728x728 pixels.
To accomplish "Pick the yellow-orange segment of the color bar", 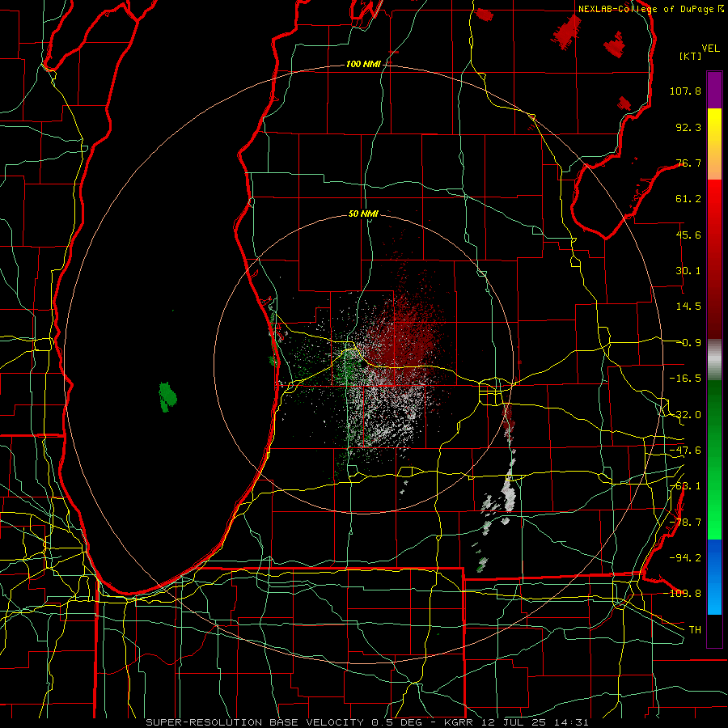I will click(x=714, y=144).
